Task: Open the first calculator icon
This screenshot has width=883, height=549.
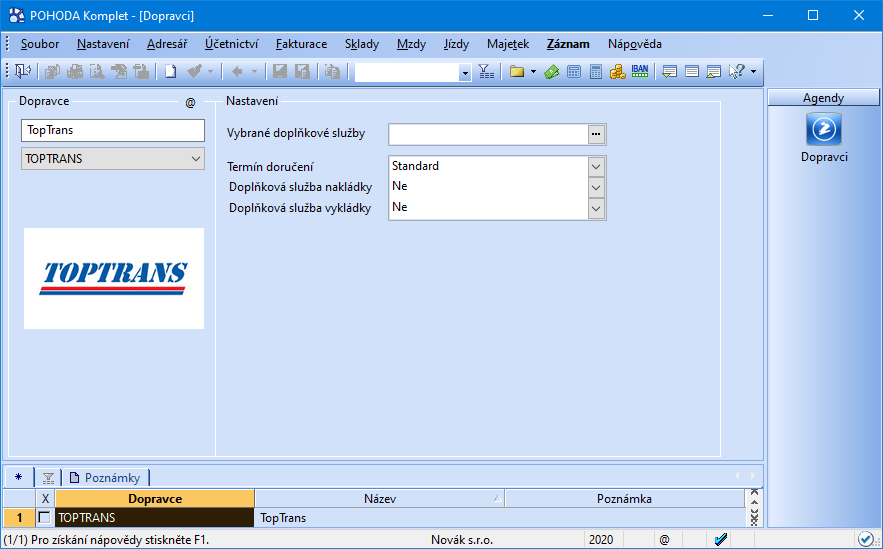Action: [574, 72]
